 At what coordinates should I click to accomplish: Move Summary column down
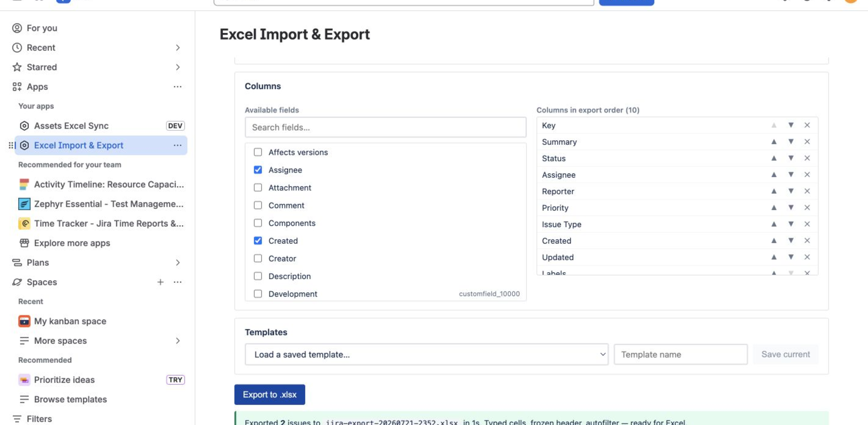tap(791, 142)
